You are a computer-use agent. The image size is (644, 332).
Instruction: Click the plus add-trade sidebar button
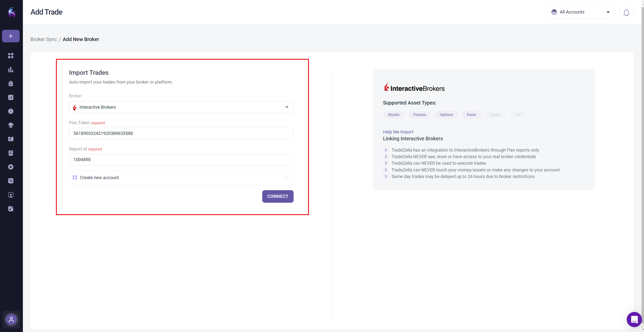pos(11,36)
